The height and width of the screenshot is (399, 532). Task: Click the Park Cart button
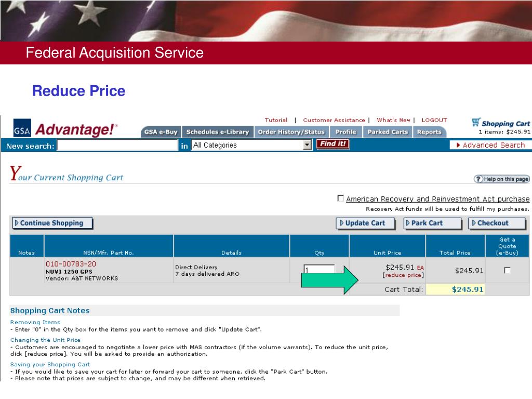pos(432,223)
